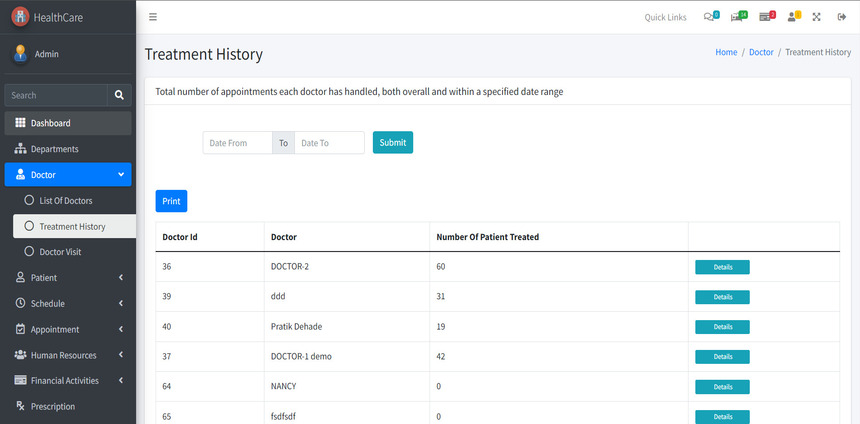Open the payment card icon with red badge
The image size is (860, 424).
pos(766,17)
